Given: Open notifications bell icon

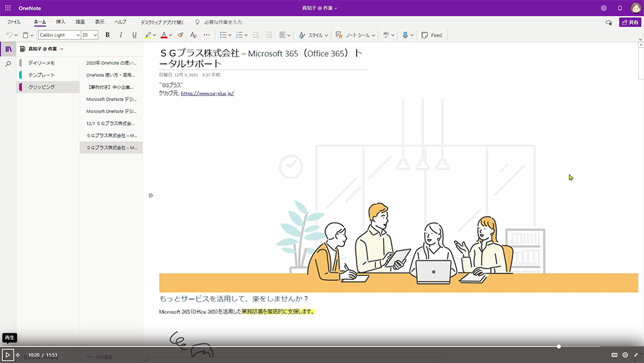Looking at the screenshot, I should (x=620, y=8).
